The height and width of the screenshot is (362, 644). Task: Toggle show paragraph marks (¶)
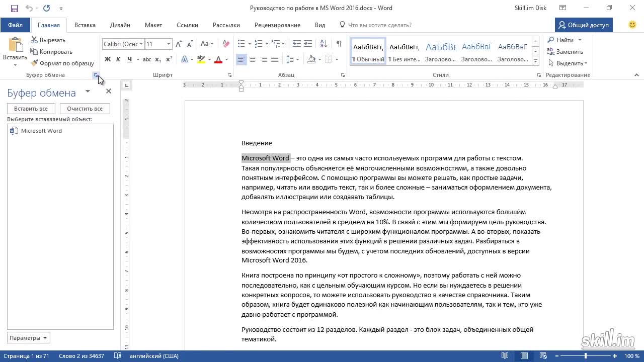pyautogui.click(x=339, y=44)
